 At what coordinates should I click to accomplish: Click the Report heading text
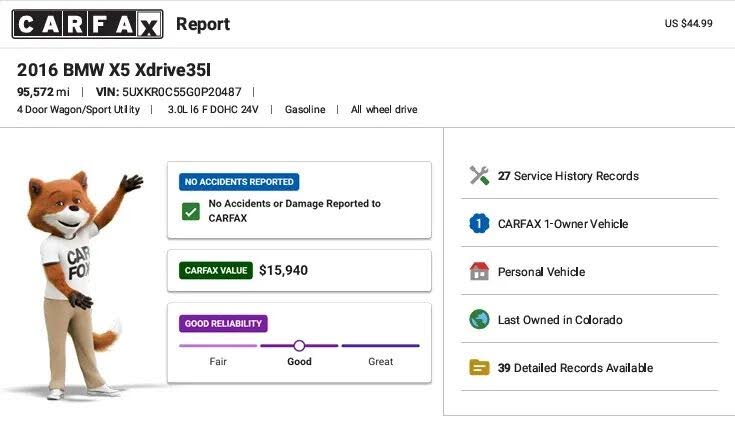click(x=203, y=24)
